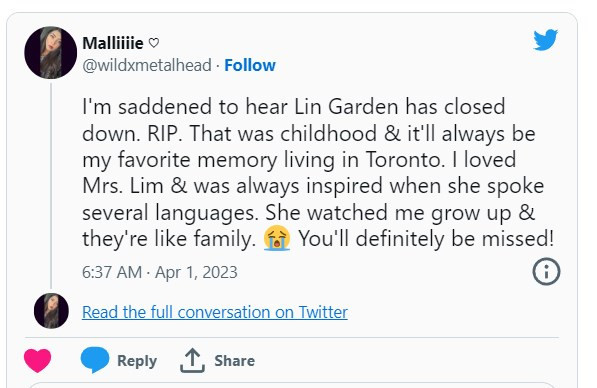Image resolution: width=597 pixels, height=388 pixels.
Task: Click the partially visible box below the actions
Action: (292, 385)
